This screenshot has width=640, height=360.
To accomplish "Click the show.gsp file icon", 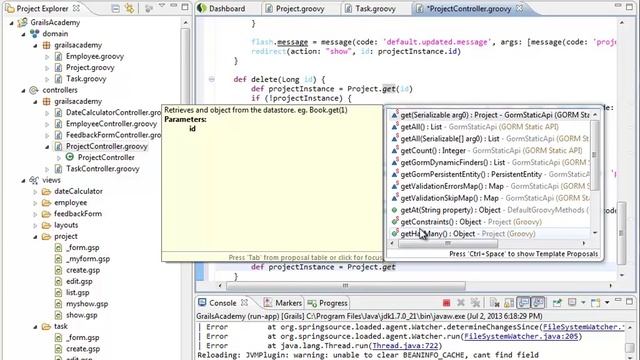I will 58,315.
